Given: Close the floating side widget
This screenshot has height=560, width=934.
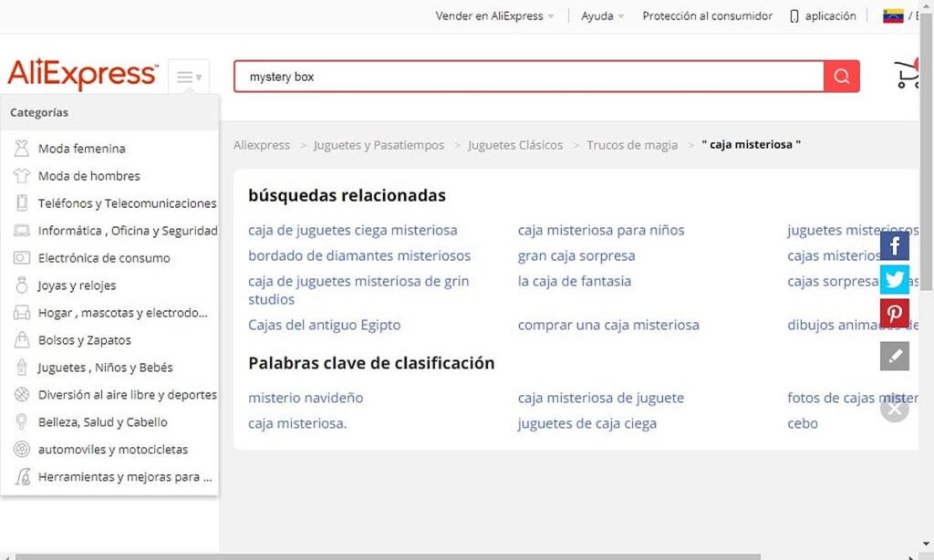Looking at the screenshot, I should [895, 409].
